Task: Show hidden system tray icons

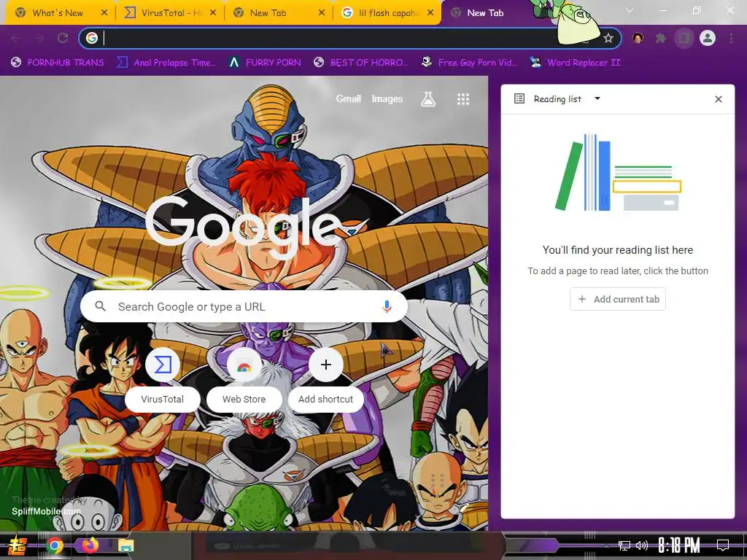Action: point(606,545)
